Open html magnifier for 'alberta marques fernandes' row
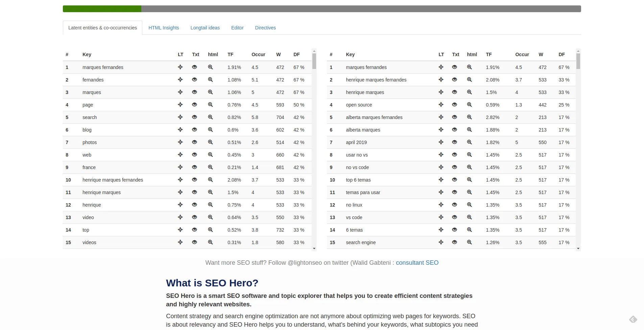 click(469, 117)
